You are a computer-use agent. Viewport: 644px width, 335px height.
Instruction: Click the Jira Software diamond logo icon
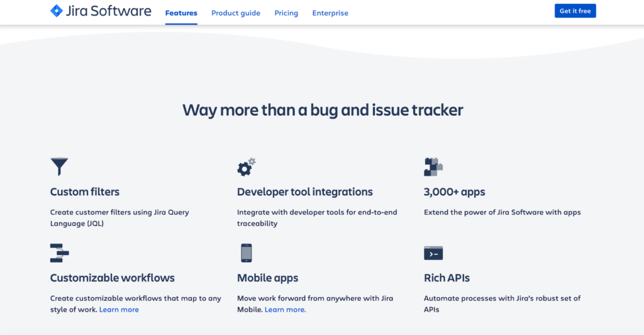tap(56, 11)
